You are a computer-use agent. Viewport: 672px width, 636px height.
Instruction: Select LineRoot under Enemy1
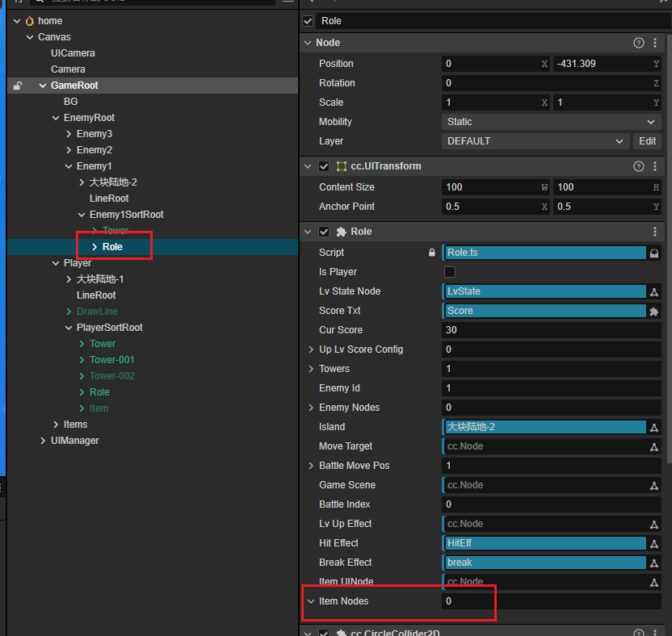coord(109,199)
